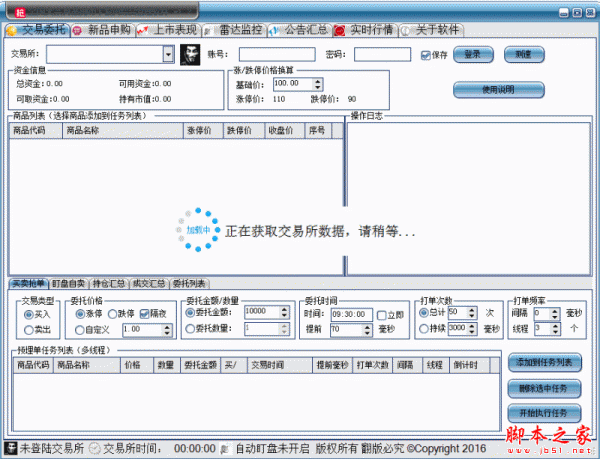Click the 账号 input field
This screenshot has height=459, width=600.
pos(277,54)
